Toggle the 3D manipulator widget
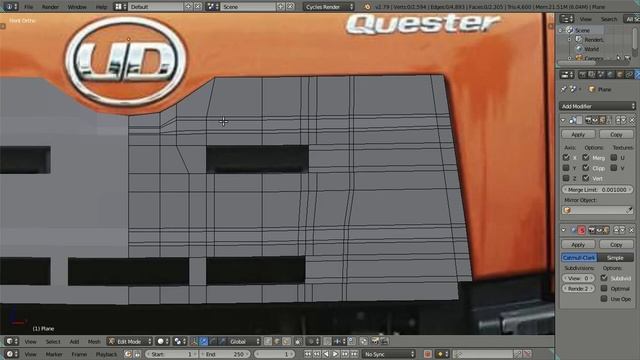This screenshot has height=360, width=640. pyautogui.click(x=194, y=341)
